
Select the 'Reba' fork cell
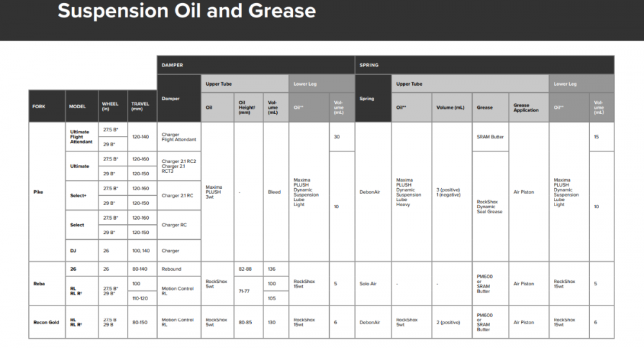[47, 284]
